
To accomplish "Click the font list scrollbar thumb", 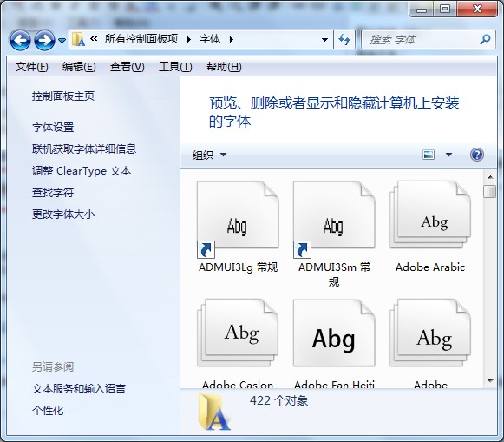I will [490, 191].
